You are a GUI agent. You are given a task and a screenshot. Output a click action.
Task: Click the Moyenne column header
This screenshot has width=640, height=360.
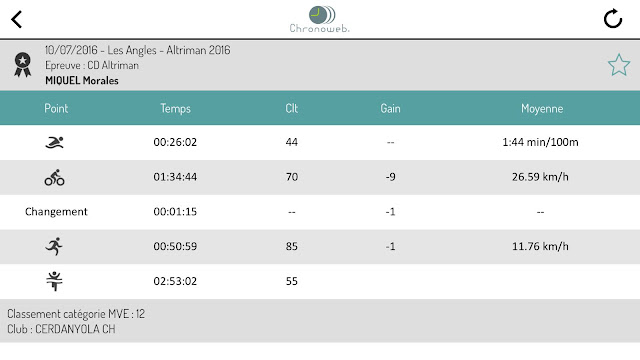542,109
